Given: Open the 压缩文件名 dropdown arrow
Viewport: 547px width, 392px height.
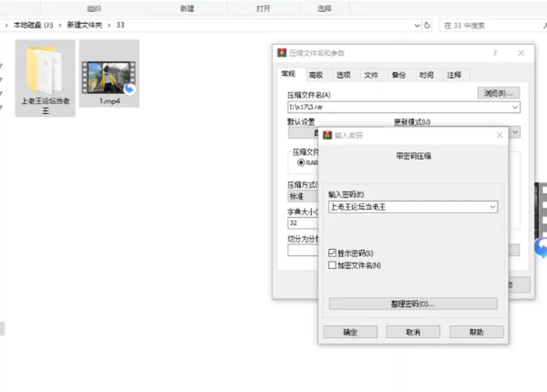Looking at the screenshot, I should pos(515,107).
